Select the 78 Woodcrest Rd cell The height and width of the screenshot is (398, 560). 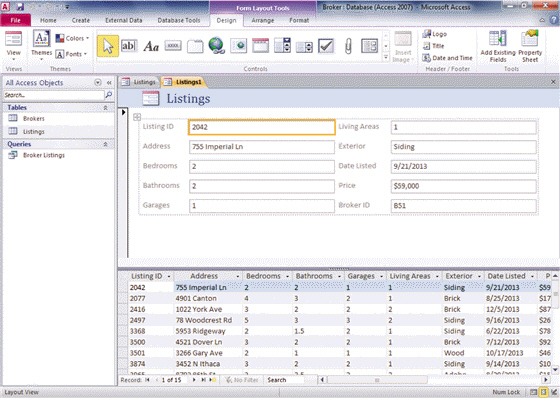(x=208, y=320)
